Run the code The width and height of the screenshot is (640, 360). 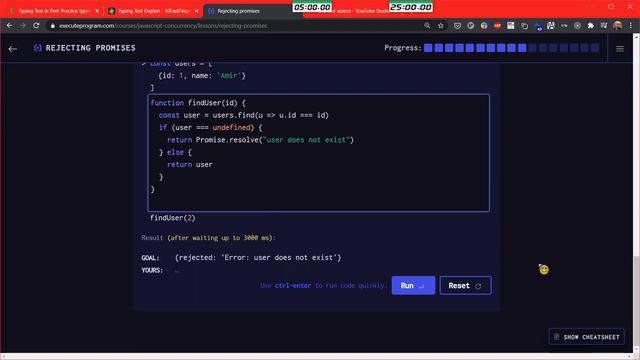tap(413, 285)
